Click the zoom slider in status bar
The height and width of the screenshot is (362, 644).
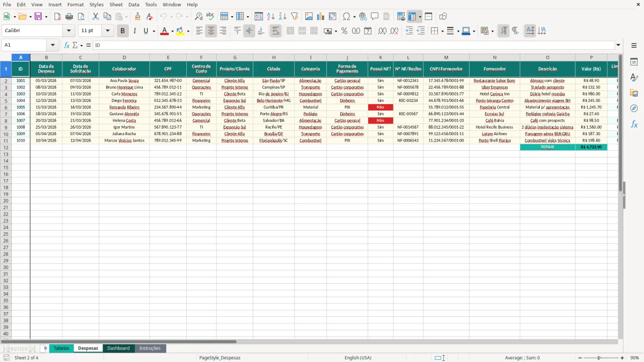(599, 358)
